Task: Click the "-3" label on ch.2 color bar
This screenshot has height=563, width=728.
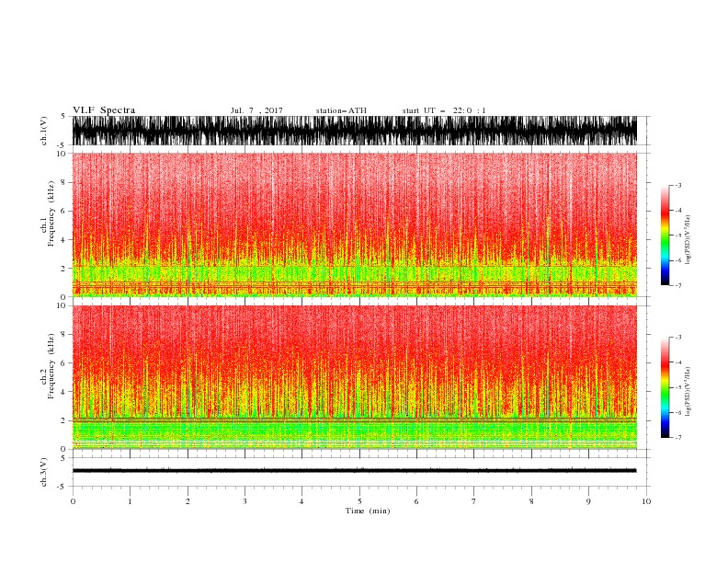Action: click(678, 338)
